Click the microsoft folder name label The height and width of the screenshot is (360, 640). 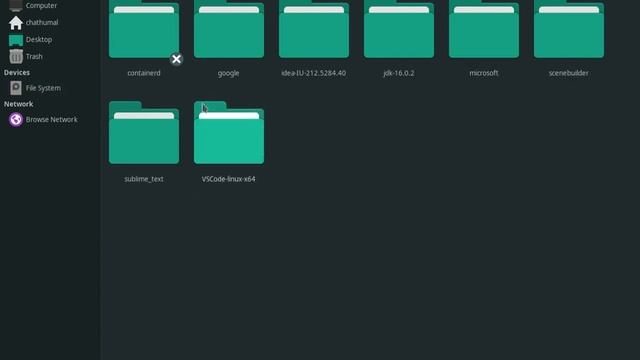coord(484,73)
